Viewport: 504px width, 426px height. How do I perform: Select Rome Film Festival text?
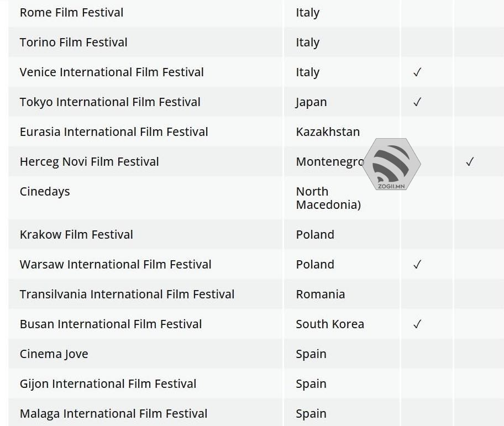tap(72, 13)
